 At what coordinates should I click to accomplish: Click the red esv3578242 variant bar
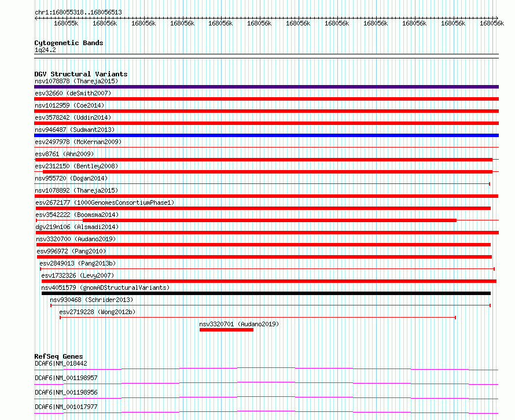(266, 123)
